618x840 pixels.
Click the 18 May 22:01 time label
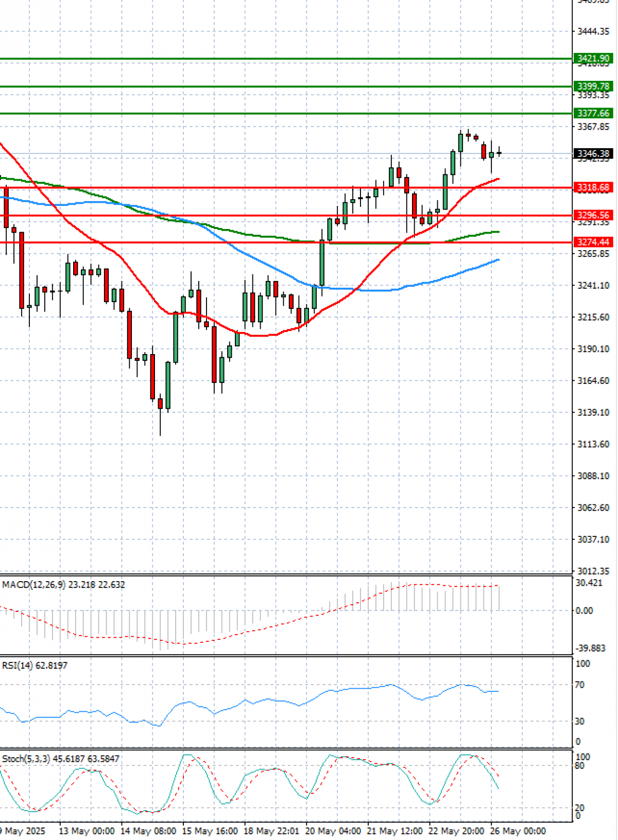coord(271,831)
